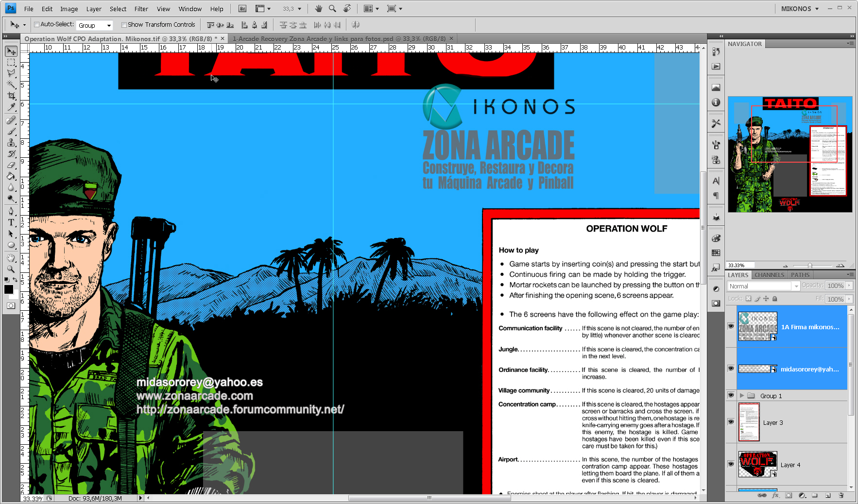Launch Adobe Bridge from the top bar
858x504 pixels.
point(242,9)
